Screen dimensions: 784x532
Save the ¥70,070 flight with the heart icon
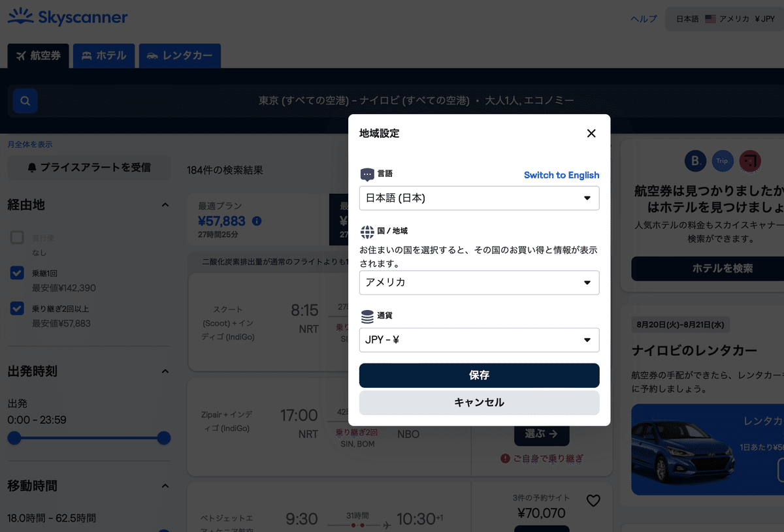[593, 501]
